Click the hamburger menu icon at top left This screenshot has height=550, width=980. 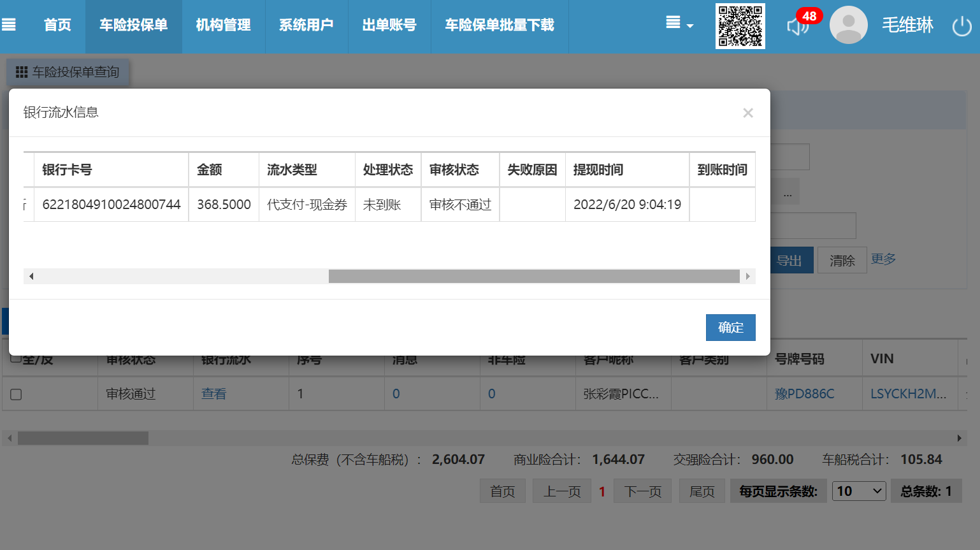(x=9, y=25)
